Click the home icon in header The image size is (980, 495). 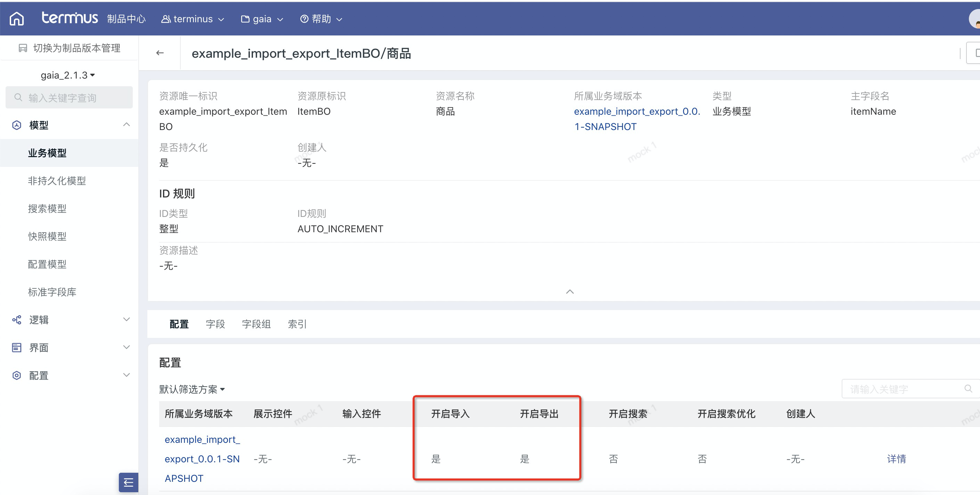coord(16,18)
